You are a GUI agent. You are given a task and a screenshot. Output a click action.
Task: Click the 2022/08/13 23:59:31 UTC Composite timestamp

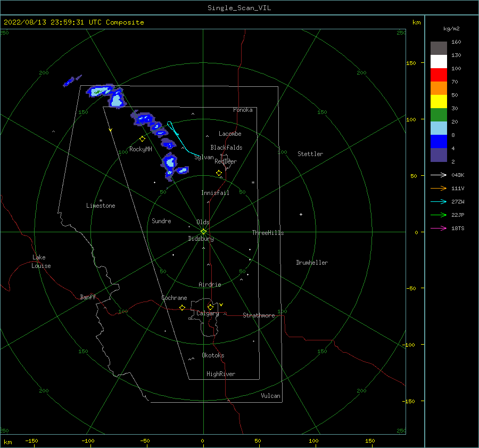coord(73,22)
